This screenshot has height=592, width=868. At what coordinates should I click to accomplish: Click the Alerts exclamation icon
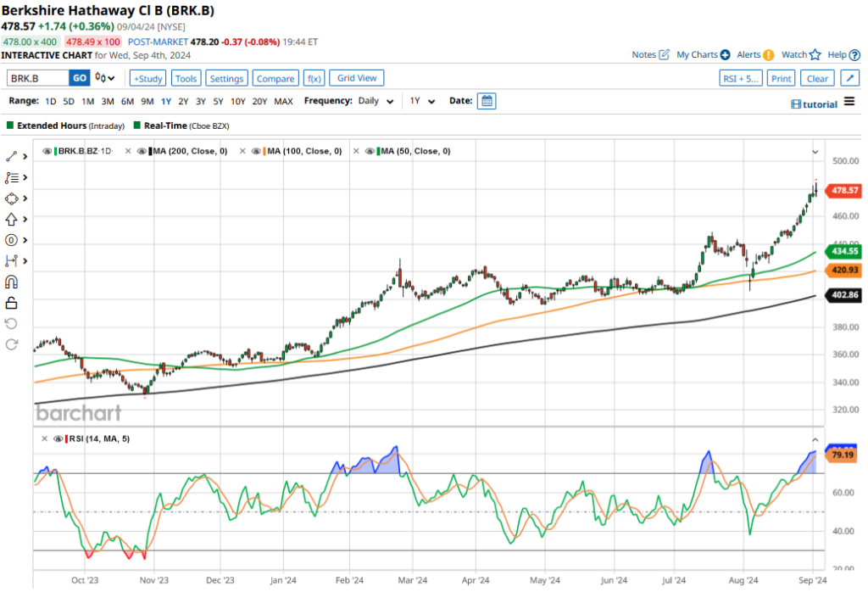coord(768,54)
